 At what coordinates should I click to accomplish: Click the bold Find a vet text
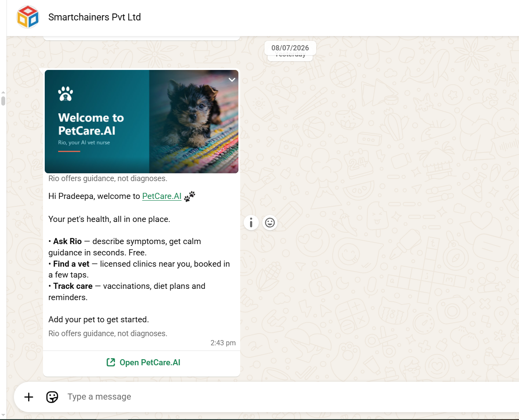point(71,264)
